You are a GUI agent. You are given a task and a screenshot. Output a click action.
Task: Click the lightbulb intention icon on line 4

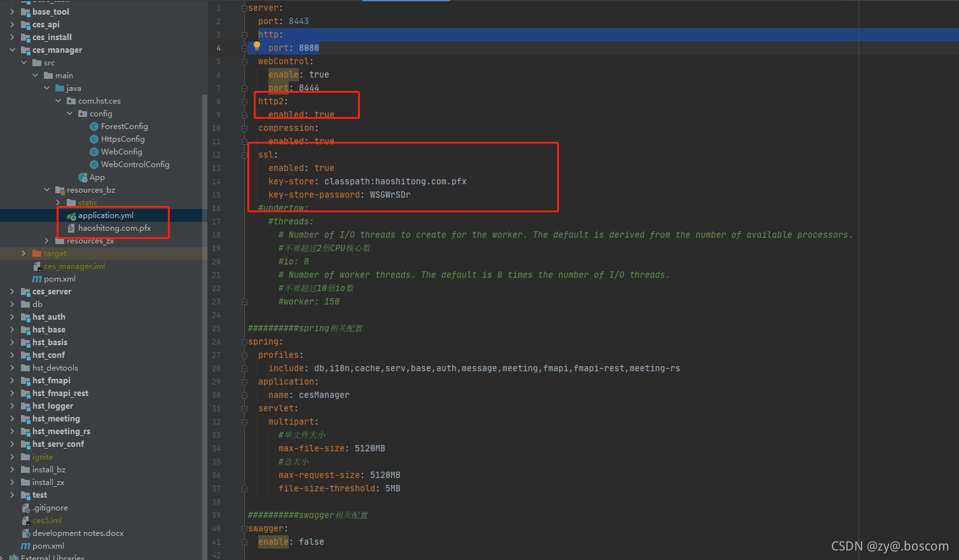[x=257, y=46]
